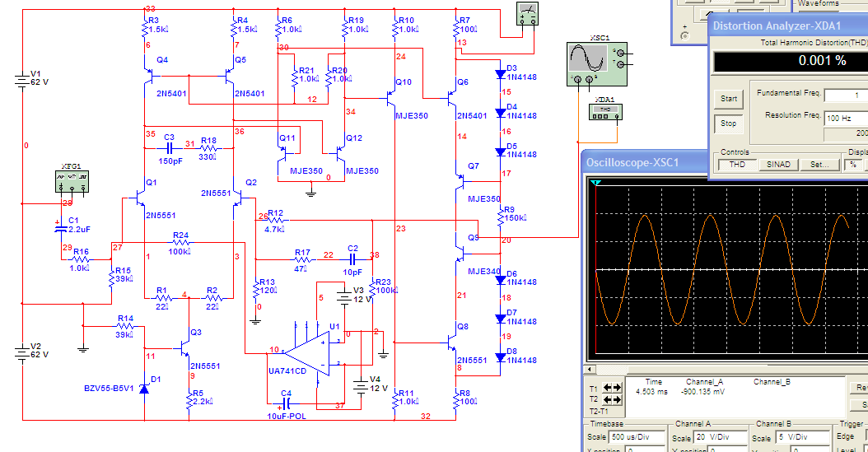The height and width of the screenshot is (452, 868).
Task: Select transistor Q8 2N5551
Action: [452, 343]
